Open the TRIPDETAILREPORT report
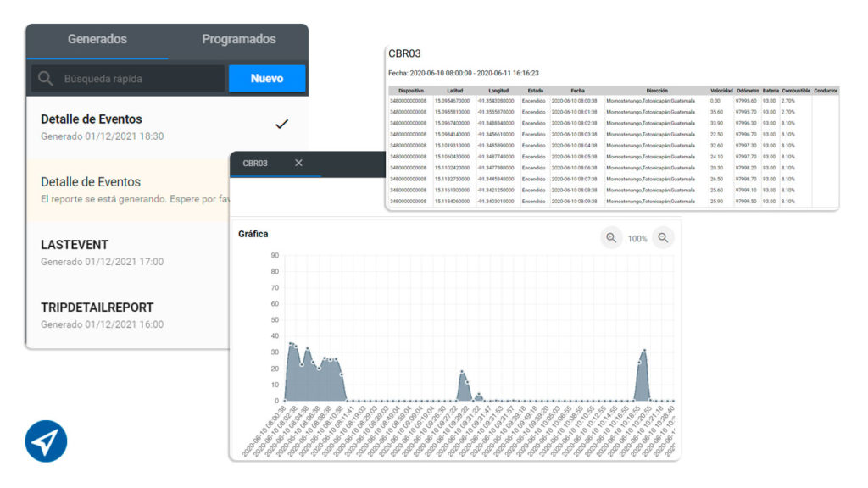The width and height of the screenshot is (868, 488). (129, 315)
